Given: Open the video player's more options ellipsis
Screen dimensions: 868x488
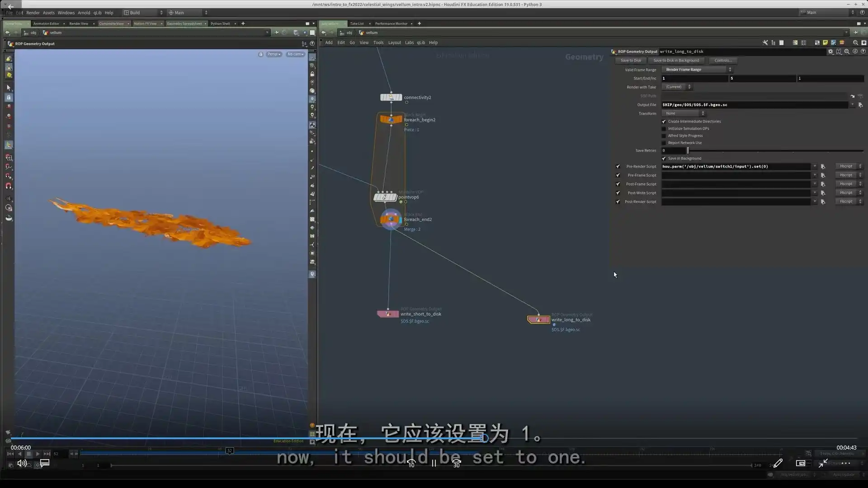Looking at the screenshot, I should (845, 463).
